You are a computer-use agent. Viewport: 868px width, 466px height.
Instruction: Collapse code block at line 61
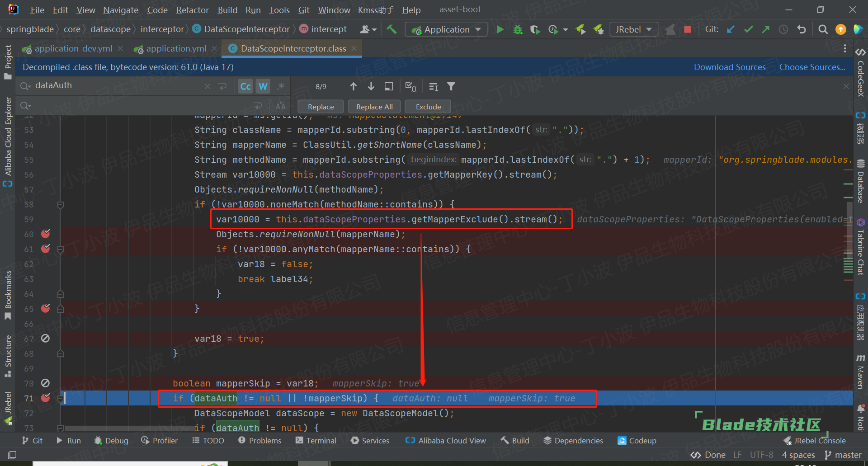coord(61,249)
